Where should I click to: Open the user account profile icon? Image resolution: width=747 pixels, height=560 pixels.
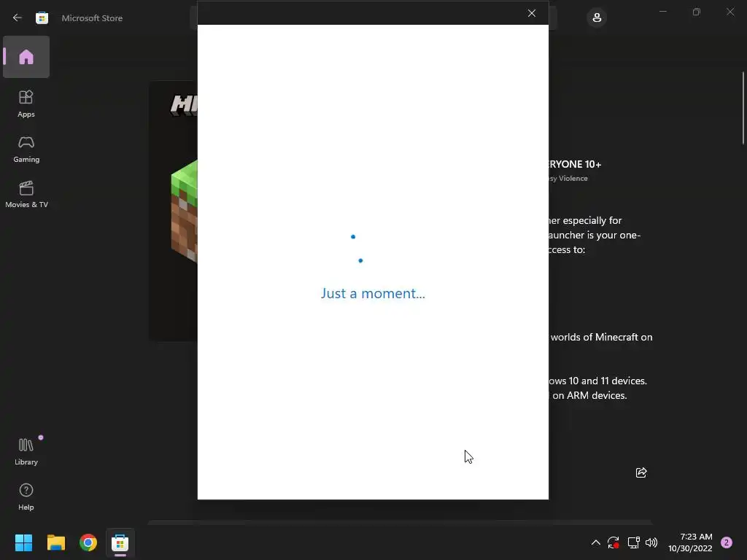tap(597, 17)
